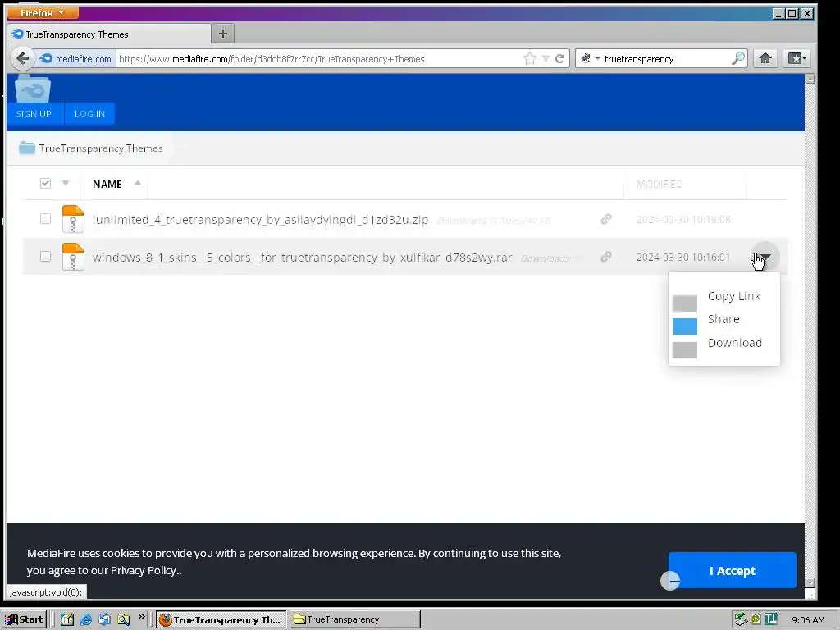Click the SIGN UP button
Viewport: 840px width, 630px height.
(34, 113)
